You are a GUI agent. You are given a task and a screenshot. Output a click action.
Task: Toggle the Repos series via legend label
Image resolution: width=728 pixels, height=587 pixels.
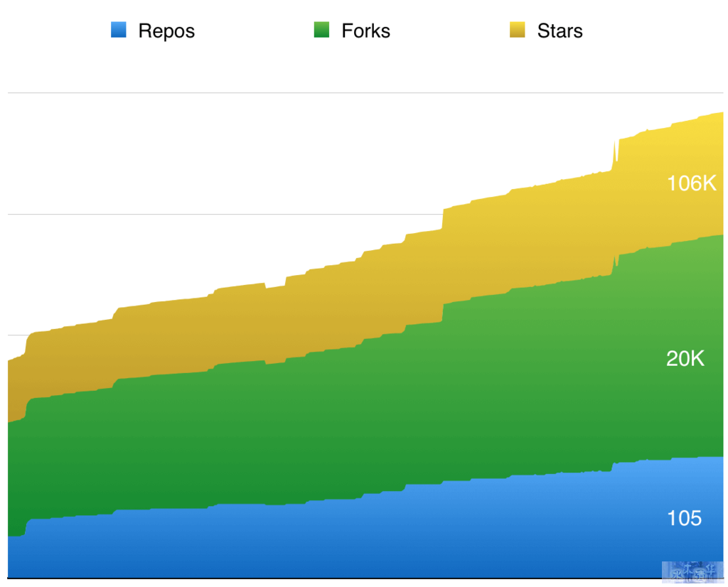[x=166, y=31]
